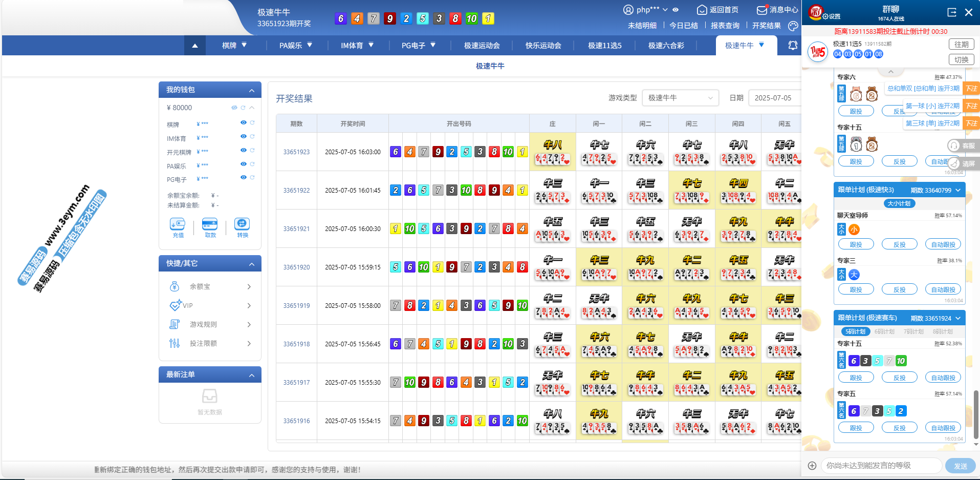Show PG电子 balance using eye icon
The image size is (980, 480).
pyautogui.click(x=244, y=177)
